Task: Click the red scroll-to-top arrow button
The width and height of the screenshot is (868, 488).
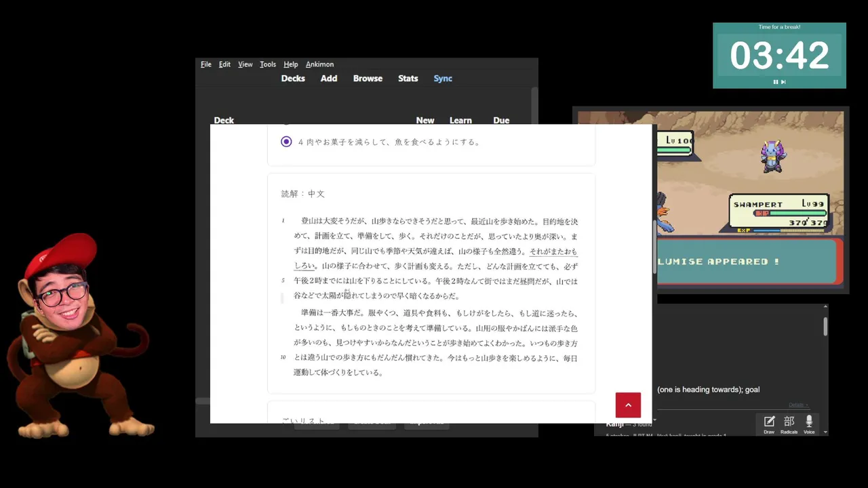Action: (x=628, y=405)
